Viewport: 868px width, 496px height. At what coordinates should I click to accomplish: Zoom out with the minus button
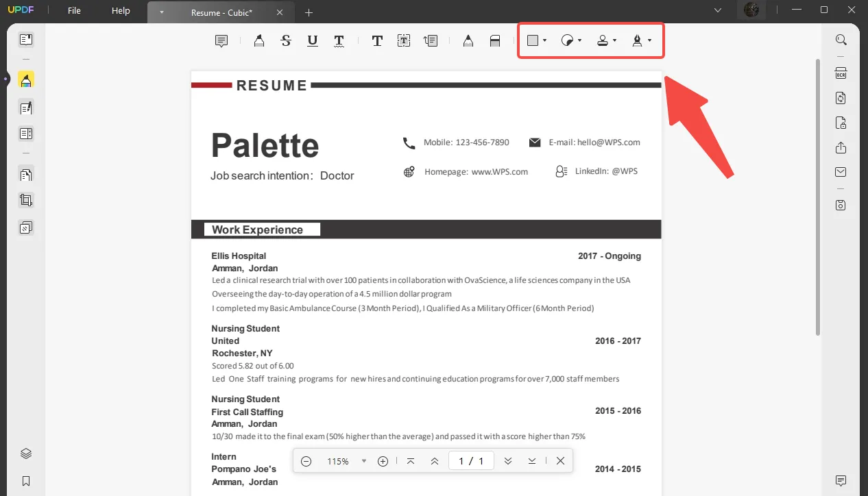[x=306, y=461]
